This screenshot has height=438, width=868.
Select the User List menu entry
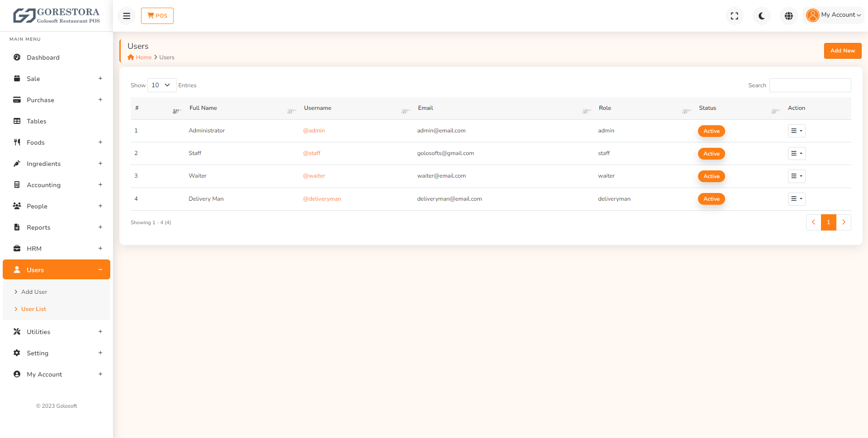[x=33, y=309]
